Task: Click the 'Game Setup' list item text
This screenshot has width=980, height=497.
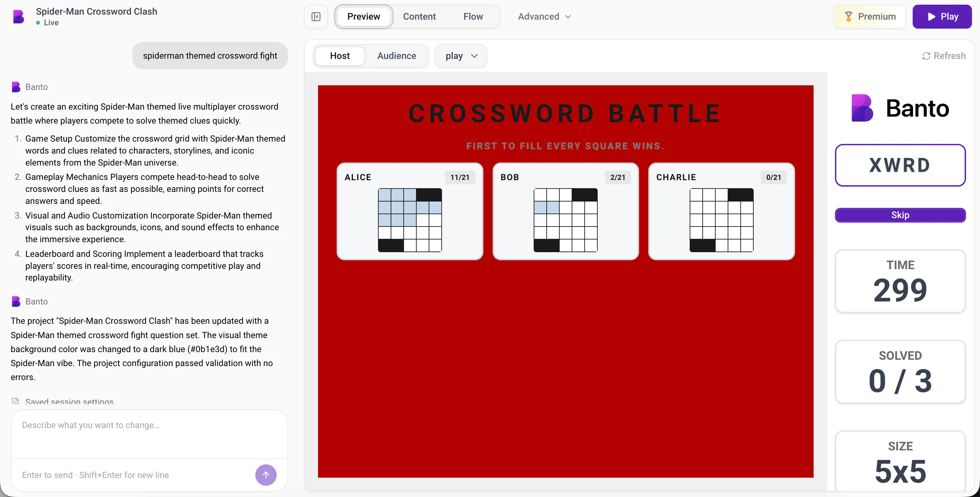Action: (x=155, y=151)
